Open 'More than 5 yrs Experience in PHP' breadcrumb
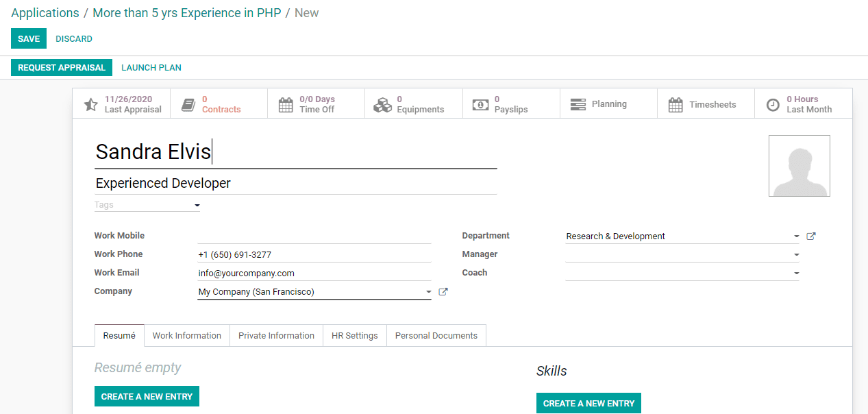 click(187, 13)
